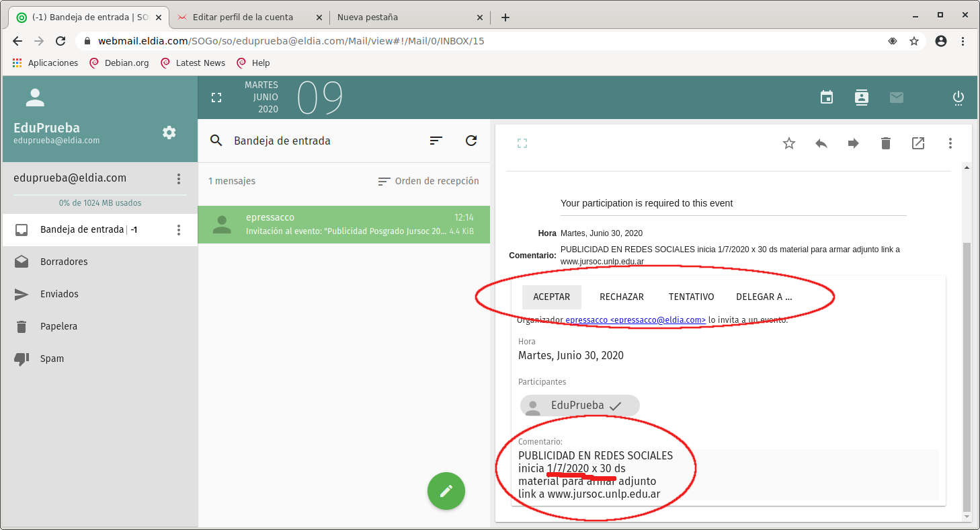Forward the message using arrow icon
This screenshot has height=530, width=980.
[x=854, y=143]
